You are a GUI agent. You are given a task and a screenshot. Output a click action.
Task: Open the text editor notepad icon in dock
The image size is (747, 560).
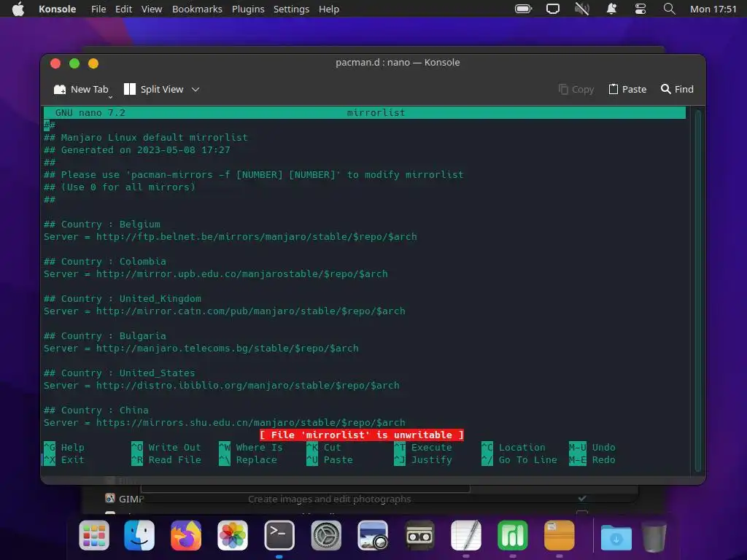(466, 535)
